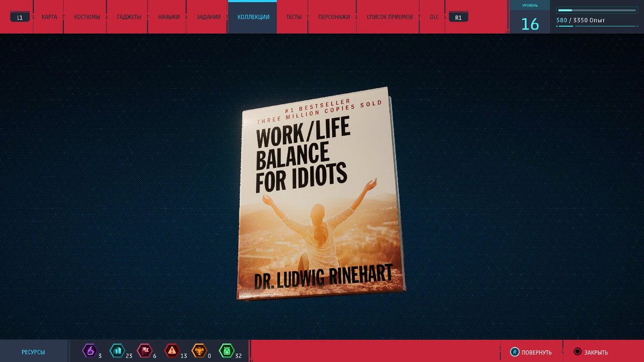Open the Список приемов tab
The width and height of the screenshot is (644, 362).
click(x=390, y=17)
